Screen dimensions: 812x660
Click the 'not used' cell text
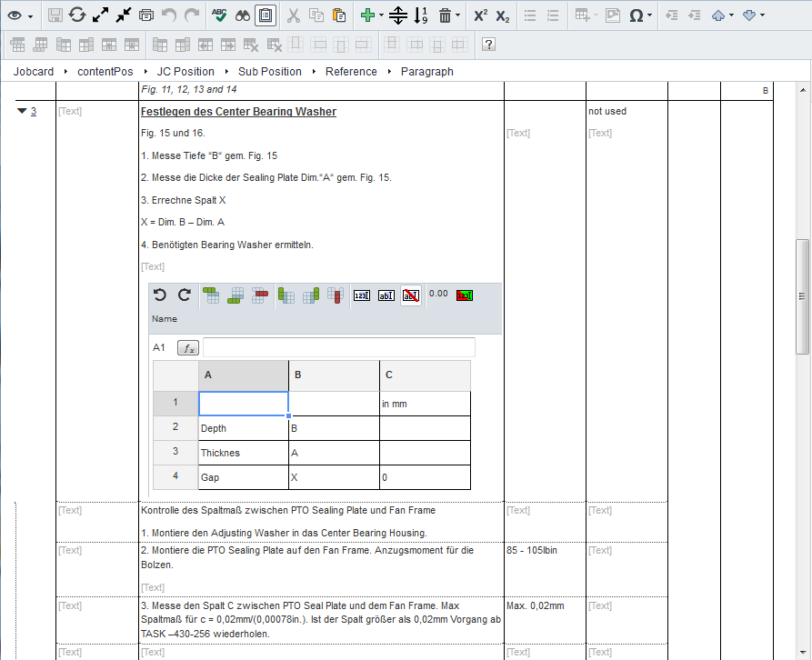(x=607, y=111)
